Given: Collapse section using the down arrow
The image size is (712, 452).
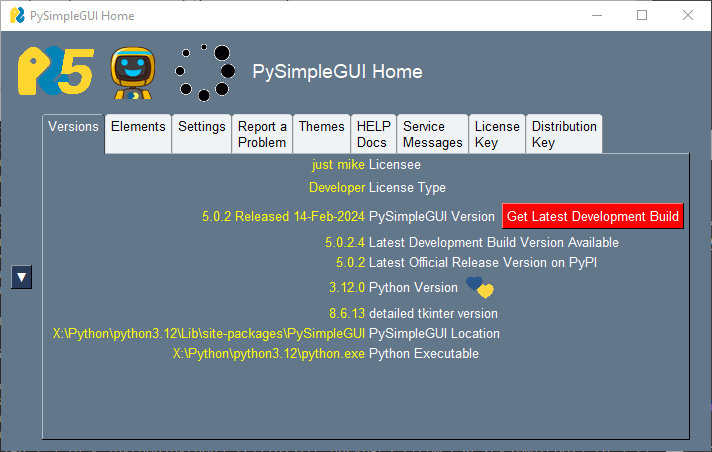Looking at the screenshot, I should click(x=22, y=278).
